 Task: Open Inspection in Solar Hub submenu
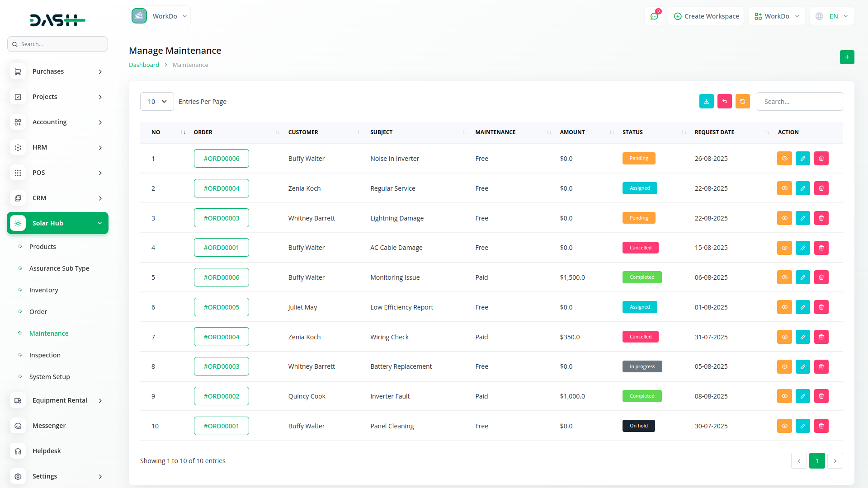(x=45, y=355)
